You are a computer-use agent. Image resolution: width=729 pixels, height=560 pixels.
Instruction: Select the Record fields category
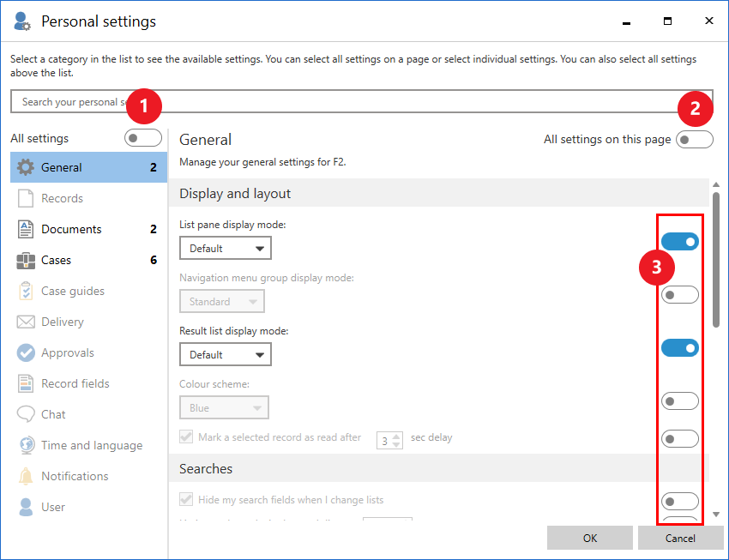75,383
